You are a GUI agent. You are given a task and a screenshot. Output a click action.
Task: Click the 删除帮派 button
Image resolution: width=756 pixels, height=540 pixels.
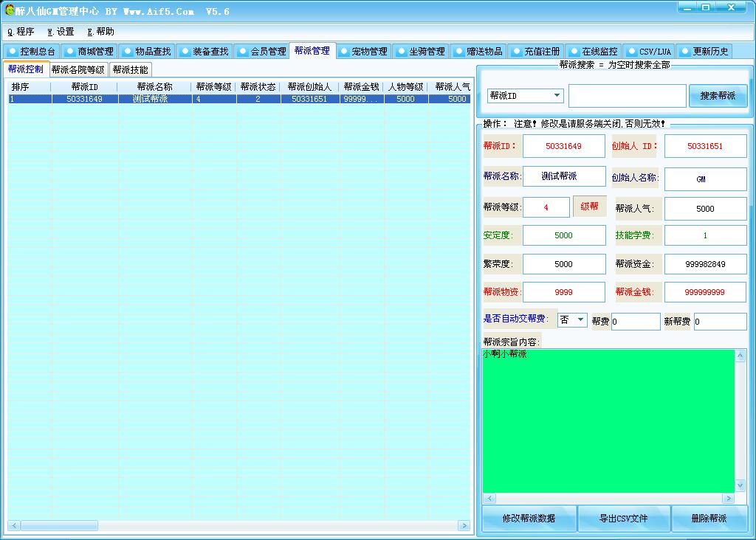709,519
